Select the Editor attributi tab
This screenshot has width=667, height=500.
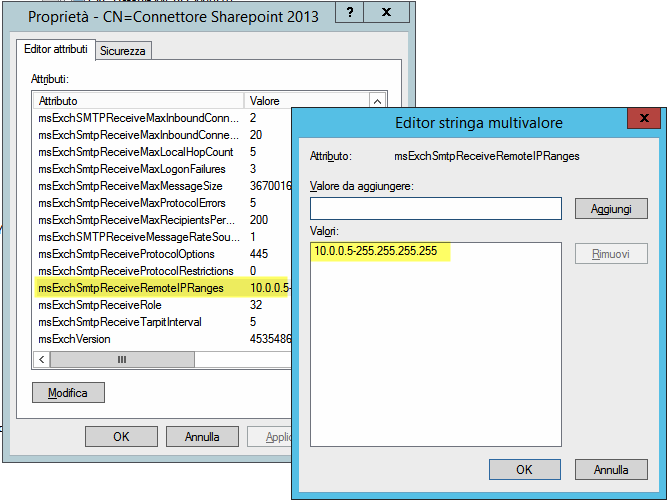point(56,49)
